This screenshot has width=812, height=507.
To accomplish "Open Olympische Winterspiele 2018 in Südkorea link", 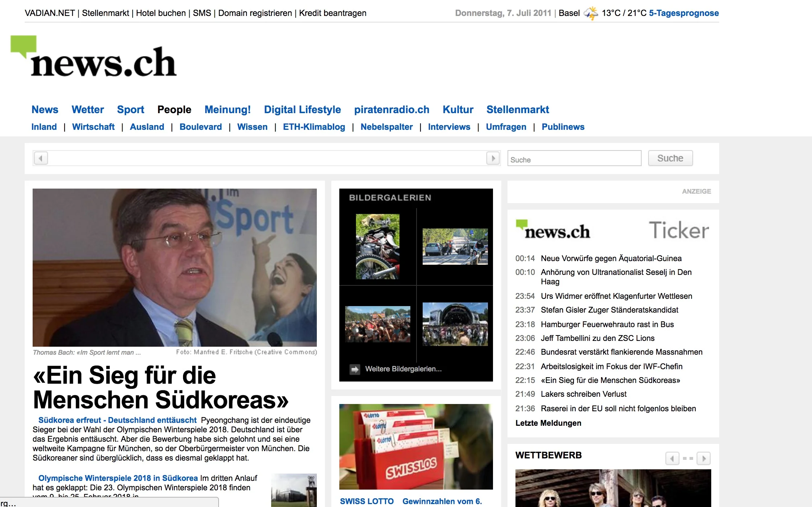I will point(118,478).
